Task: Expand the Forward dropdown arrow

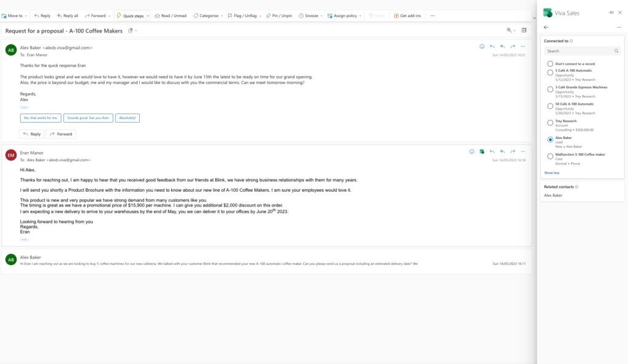Action: coord(109,15)
